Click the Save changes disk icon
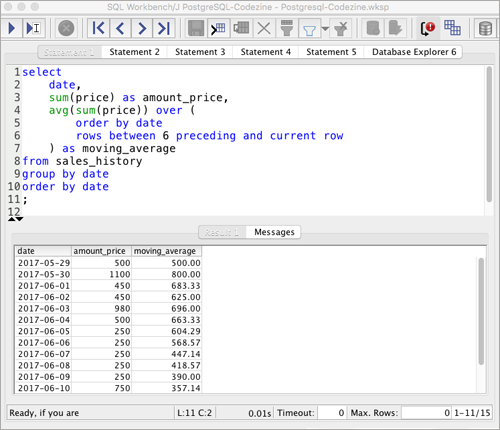This screenshot has height=430, width=500. click(x=196, y=28)
